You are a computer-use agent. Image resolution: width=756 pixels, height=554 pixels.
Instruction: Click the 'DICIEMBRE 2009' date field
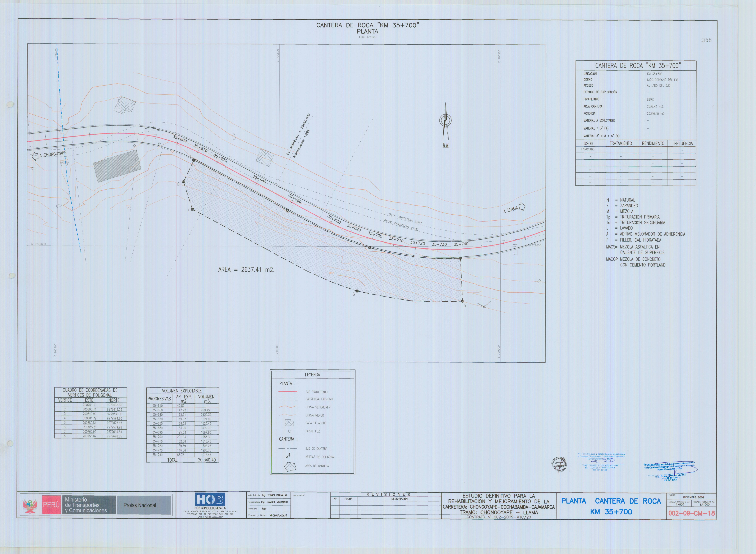tap(694, 497)
